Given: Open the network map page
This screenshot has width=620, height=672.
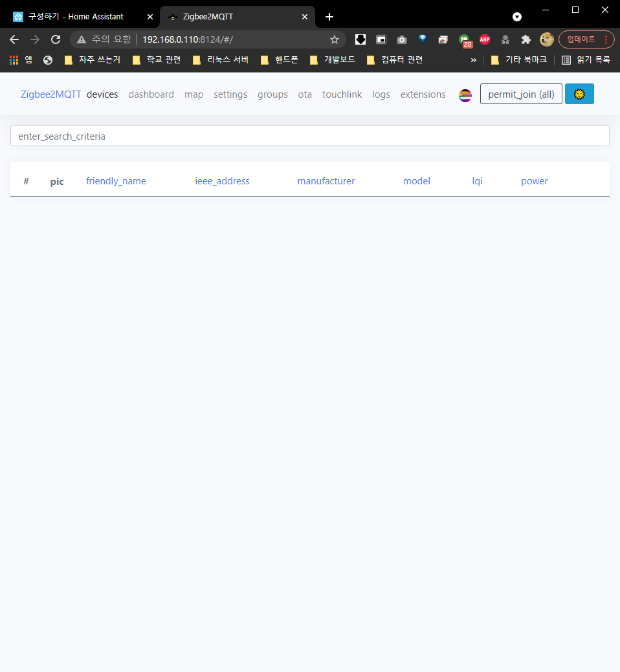Looking at the screenshot, I should 194,94.
